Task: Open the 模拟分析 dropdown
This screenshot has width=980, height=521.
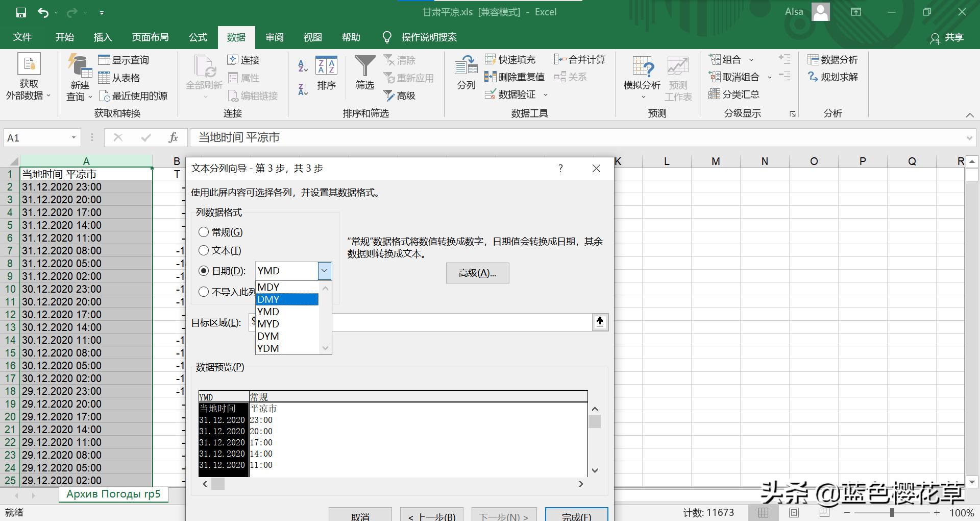Action: (642, 77)
